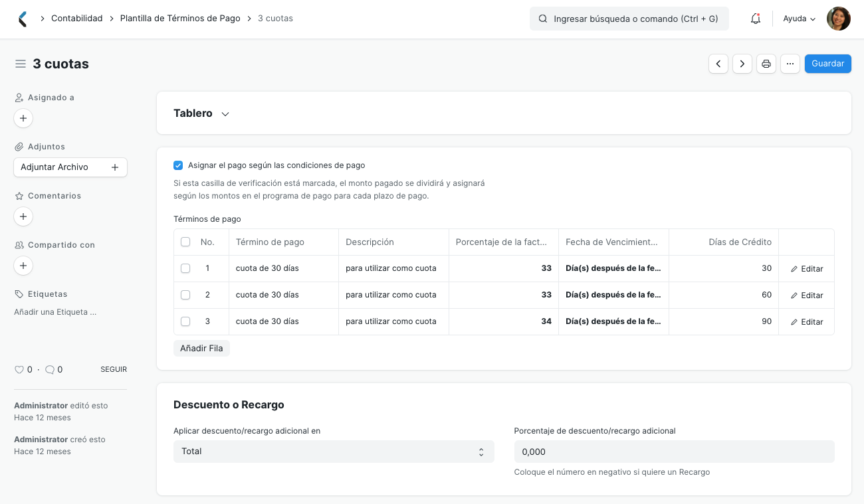Viewport: 864px width, 504px height.
Task: Open the Ayuda menu
Action: click(798, 19)
